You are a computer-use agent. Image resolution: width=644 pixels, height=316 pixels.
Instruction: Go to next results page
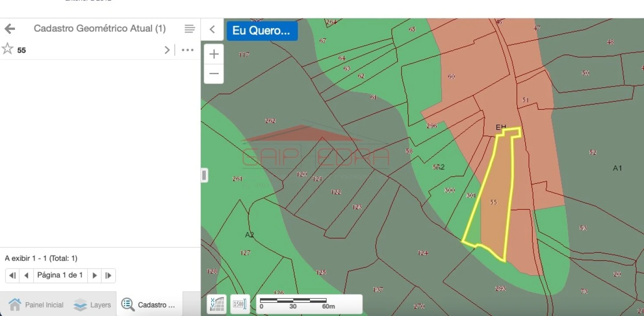94,276
